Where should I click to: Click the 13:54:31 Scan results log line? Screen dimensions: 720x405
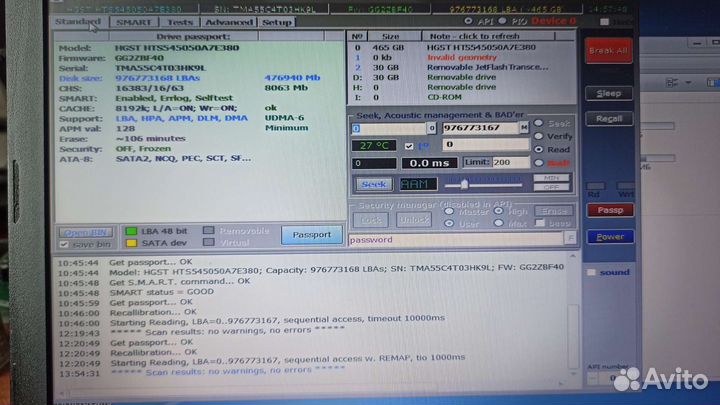[201, 372]
